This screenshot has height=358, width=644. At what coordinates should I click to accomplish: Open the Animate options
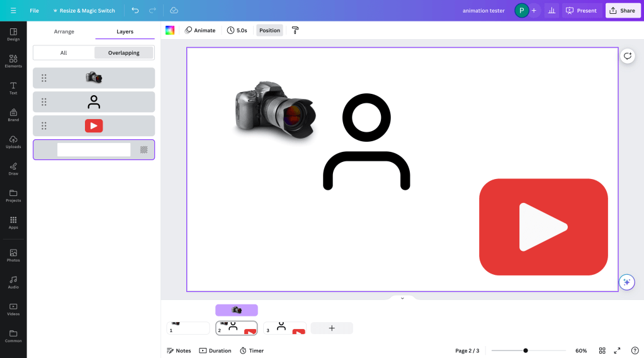(x=200, y=30)
